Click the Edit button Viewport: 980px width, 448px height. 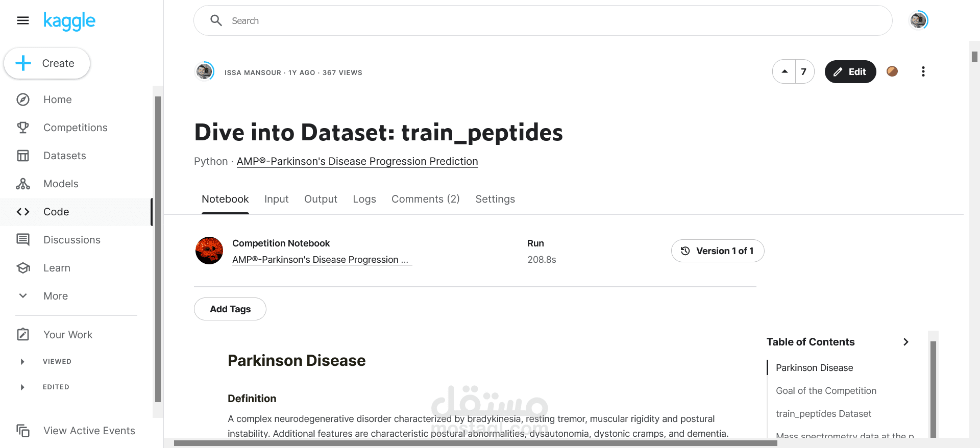coord(850,71)
